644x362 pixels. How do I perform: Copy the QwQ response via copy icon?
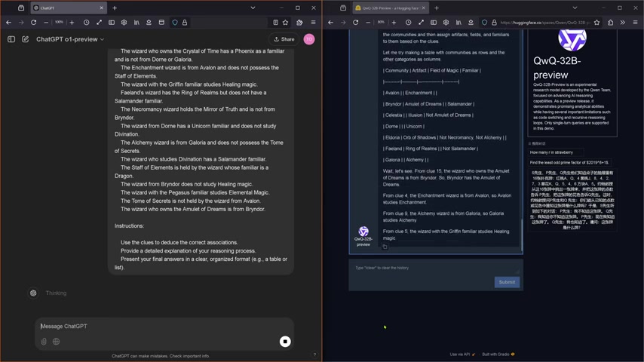click(385, 247)
